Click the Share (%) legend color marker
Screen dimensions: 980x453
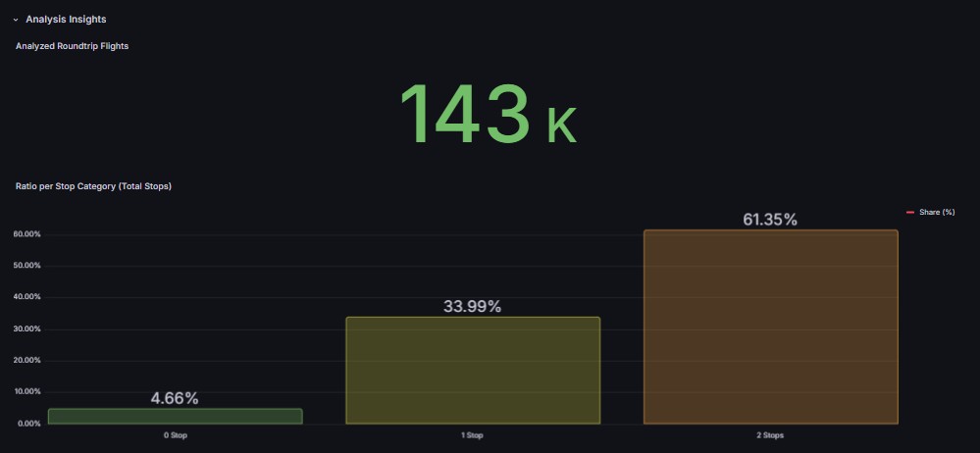[x=910, y=212]
